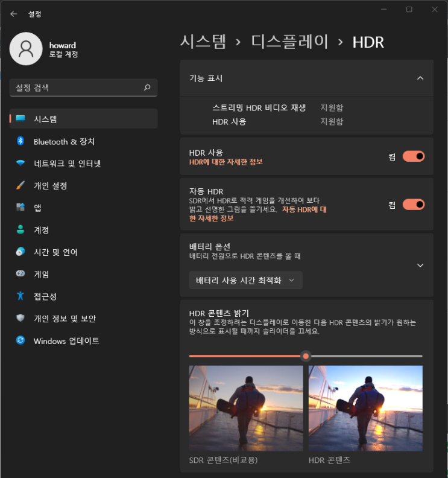Expand the 배터리 옵션 section chevron
Image resolution: width=448 pixels, height=478 pixels.
click(x=420, y=265)
